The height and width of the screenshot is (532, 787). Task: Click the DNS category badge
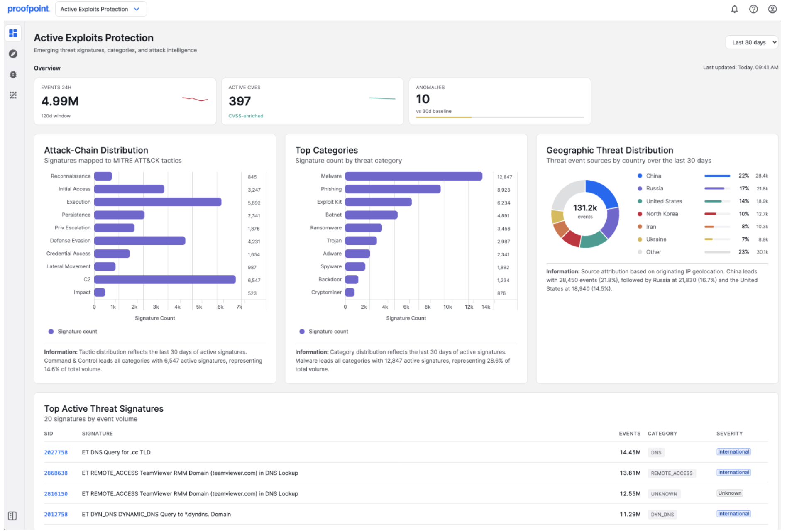tap(656, 453)
